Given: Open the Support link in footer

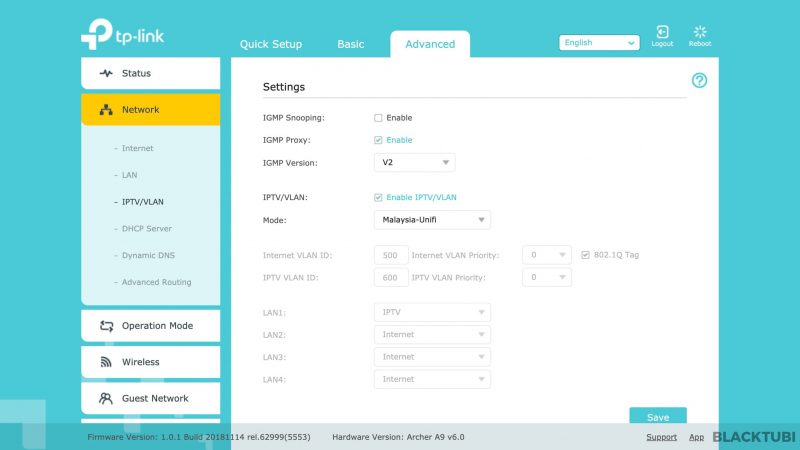Looking at the screenshot, I should [661, 437].
